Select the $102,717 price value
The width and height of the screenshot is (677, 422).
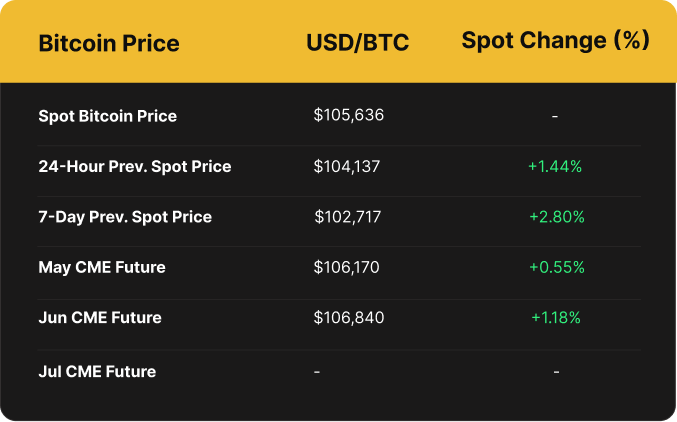pos(347,217)
